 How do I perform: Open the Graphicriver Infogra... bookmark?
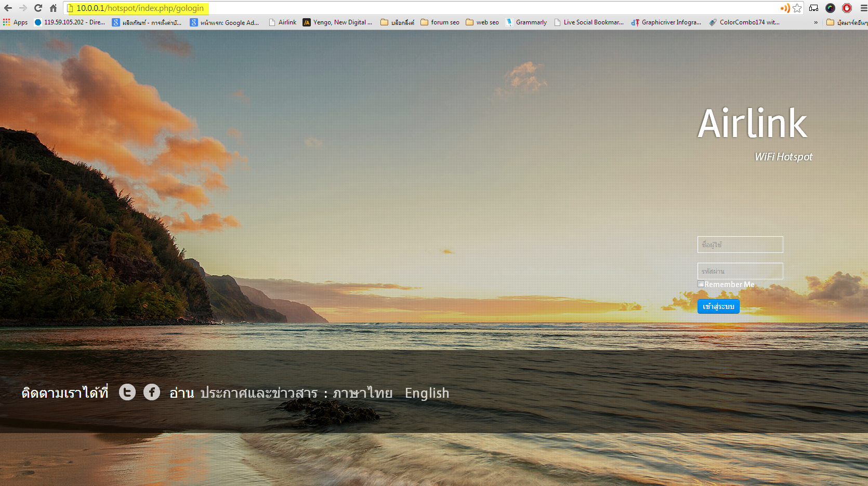[x=666, y=22]
